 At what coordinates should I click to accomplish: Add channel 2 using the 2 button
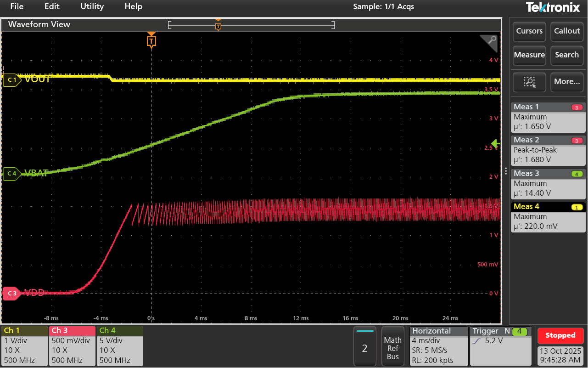coord(365,346)
